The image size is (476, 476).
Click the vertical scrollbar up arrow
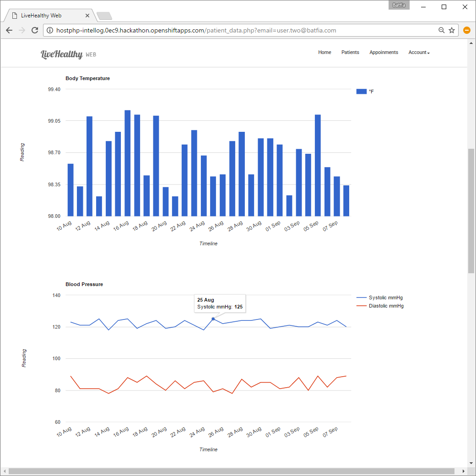pos(471,43)
